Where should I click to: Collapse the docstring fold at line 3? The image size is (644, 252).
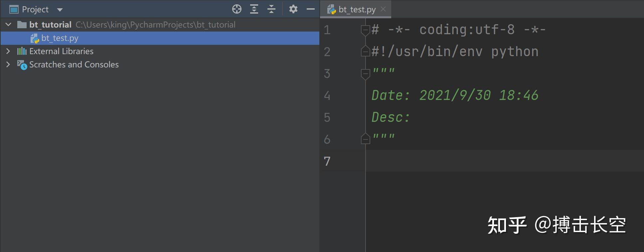coord(365,74)
